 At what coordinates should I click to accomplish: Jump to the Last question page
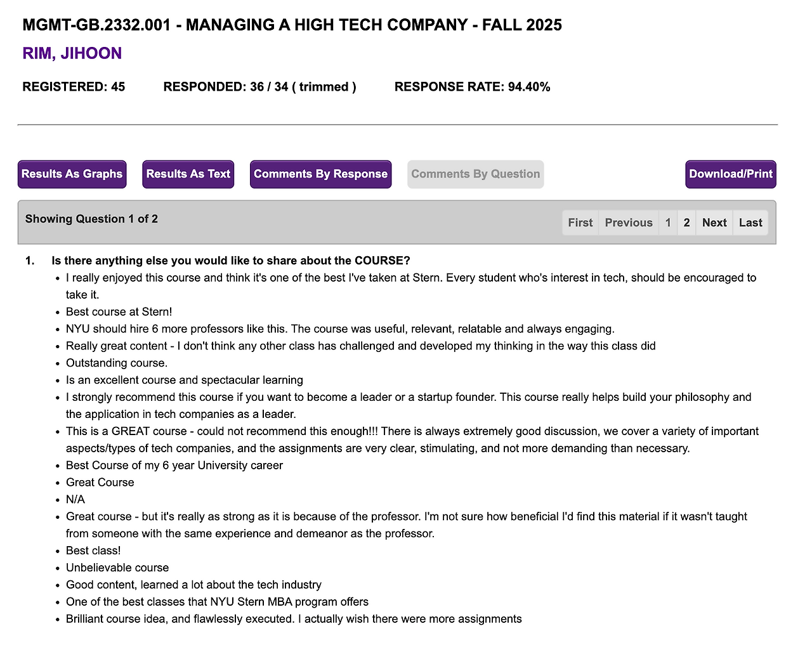point(750,223)
